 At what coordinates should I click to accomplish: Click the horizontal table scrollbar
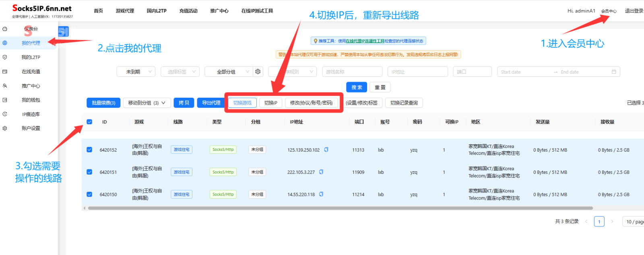coord(340,208)
